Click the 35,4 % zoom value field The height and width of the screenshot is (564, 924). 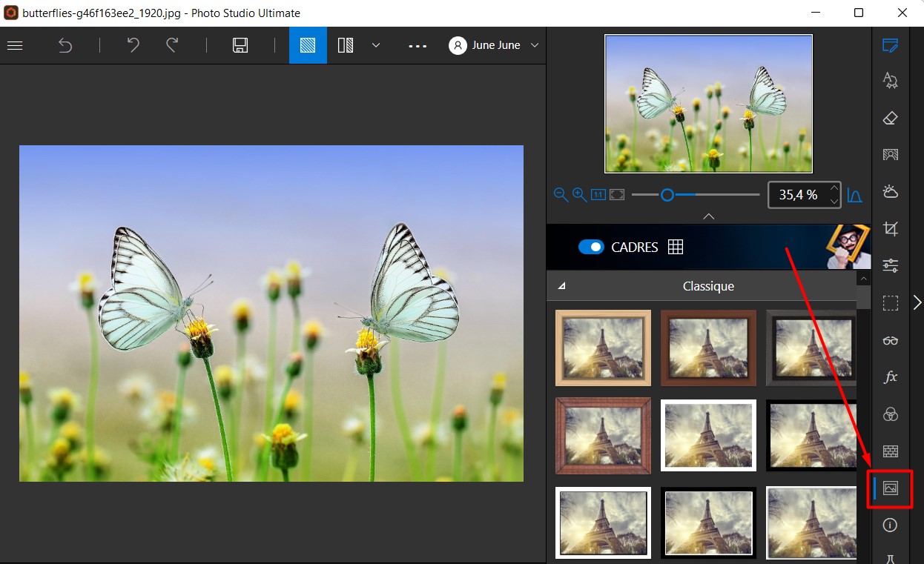[x=798, y=195]
